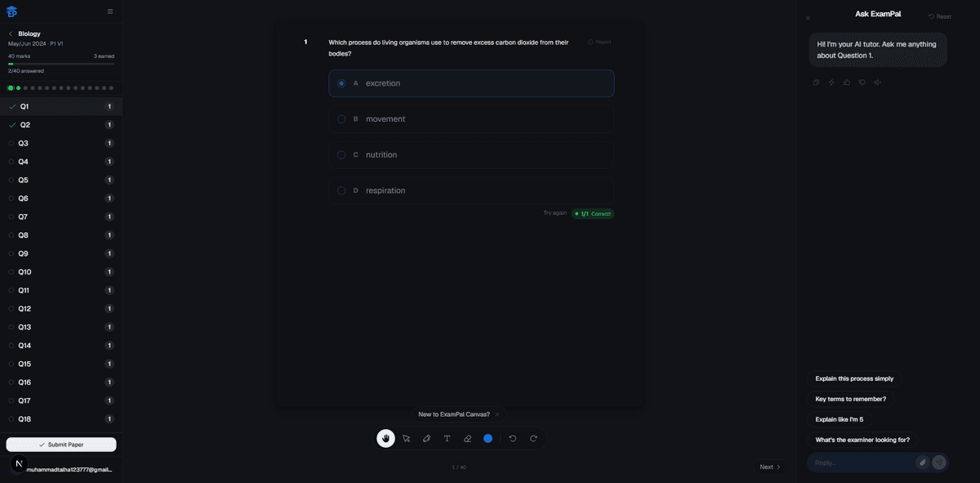Choose the text tool in canvas toolbar
The height and width of the screenshot is (483, 980).
click(x=447, y=439)
